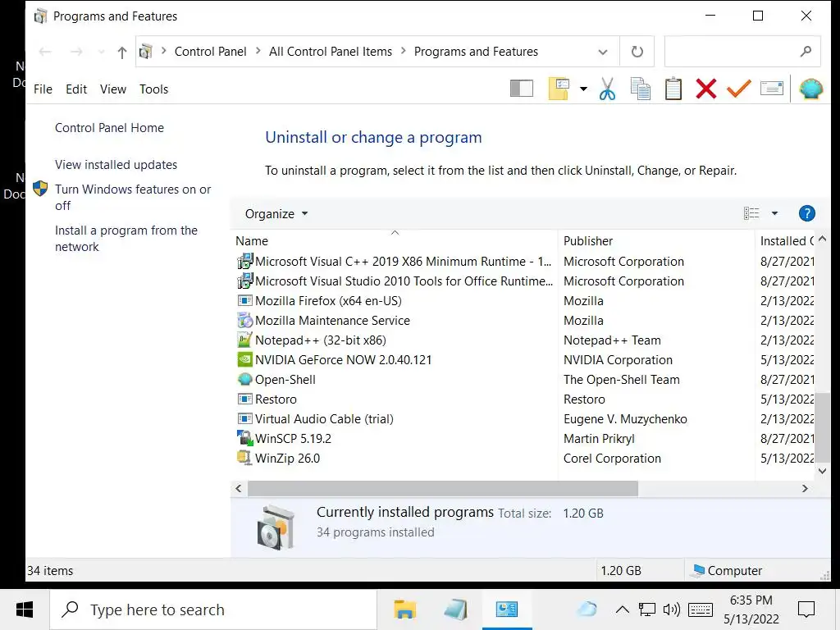Click the Refresh button in address bar
The image size is (840, 630).
pos(637,52)
